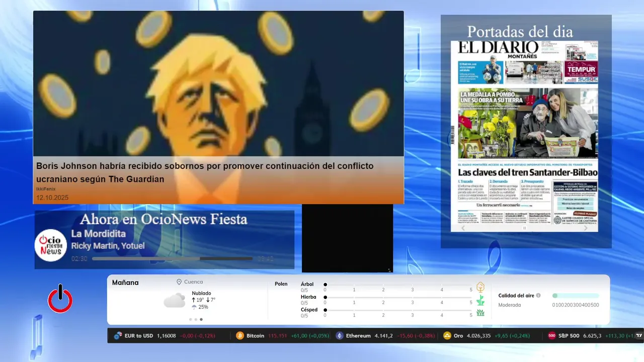The height and width of the screenshot is (362, 644).
Task: Click the Calidad del aire label
Action: pyautogui.click(x=516, y=296)
